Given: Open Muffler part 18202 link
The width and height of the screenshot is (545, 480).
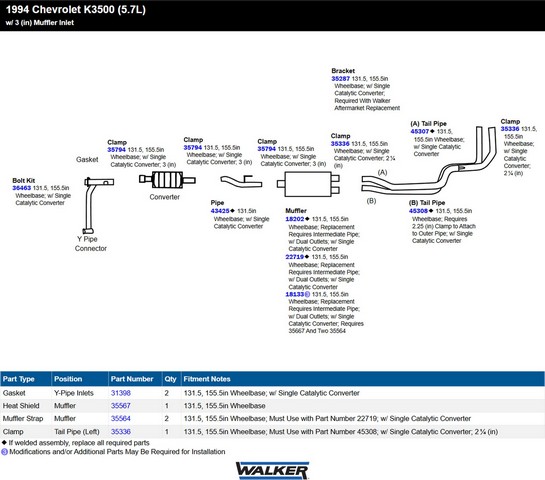Looking at the screenshot, I should 295,219.
